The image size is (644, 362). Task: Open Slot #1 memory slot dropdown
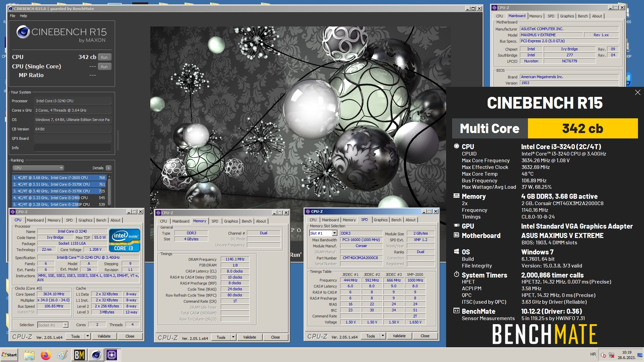point(323,233)
